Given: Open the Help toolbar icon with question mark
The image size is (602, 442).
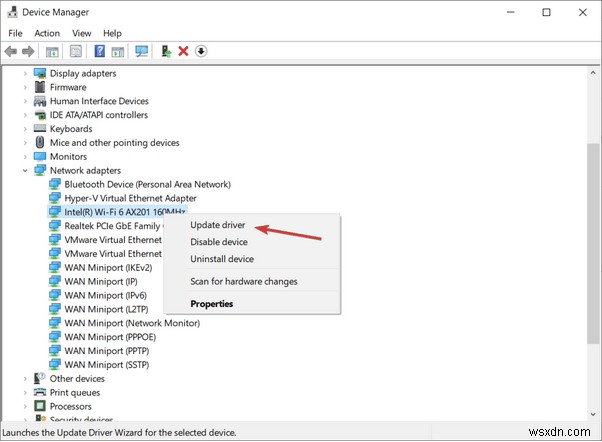Looking at the screenshot, I should [x=99, y=51].
